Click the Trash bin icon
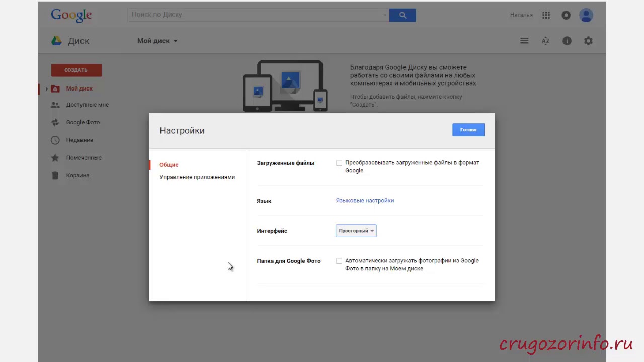The image size is (644, 362). coord(55,175)
